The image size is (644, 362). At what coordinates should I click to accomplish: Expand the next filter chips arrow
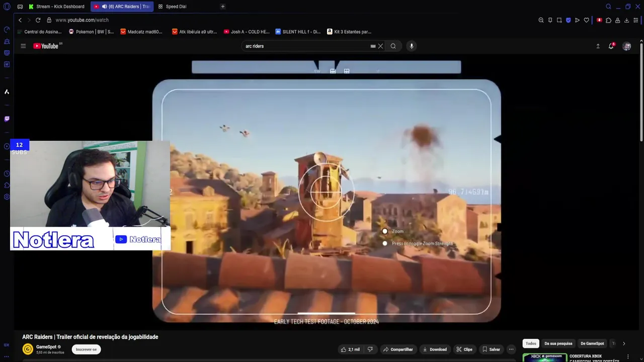click(624, 343)
